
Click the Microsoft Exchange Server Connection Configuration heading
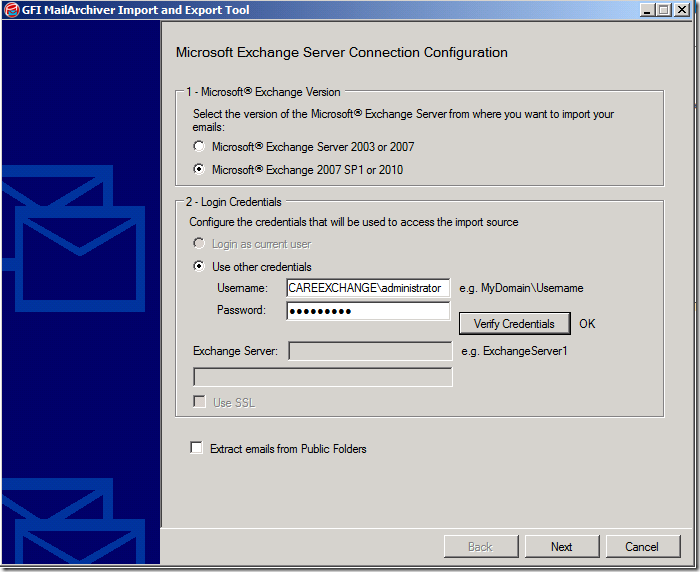coord(342,52)
